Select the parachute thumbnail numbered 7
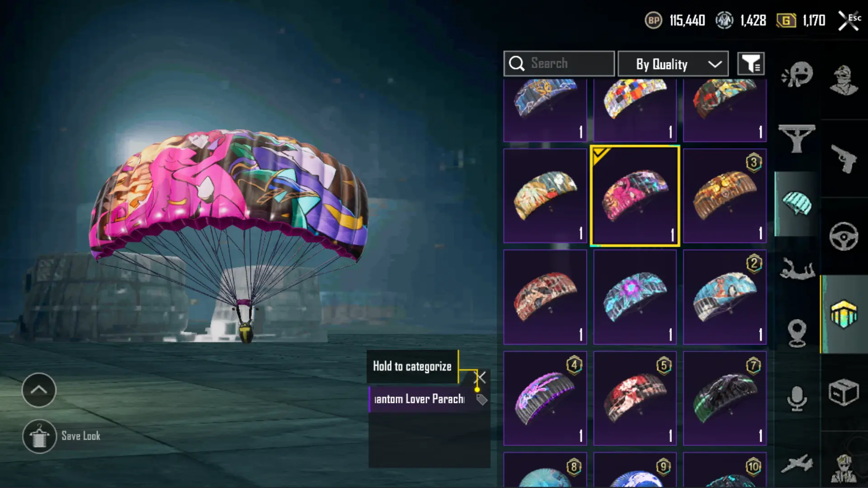This screenshot has height=488, width=868. tap(725, 399)
